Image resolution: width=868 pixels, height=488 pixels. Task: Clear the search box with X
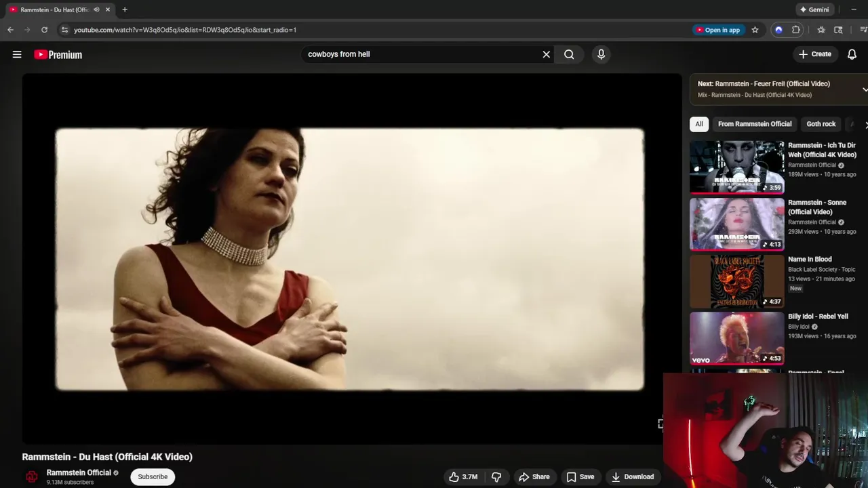(x=546, y=54)
